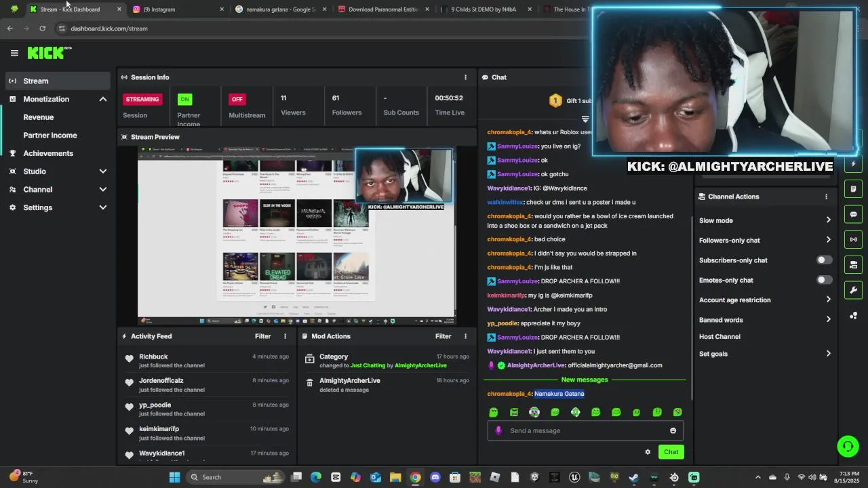Viewport: 868px width, 488px height.
Task: Open Google Chrome from the taskbar
Action: 415,477
